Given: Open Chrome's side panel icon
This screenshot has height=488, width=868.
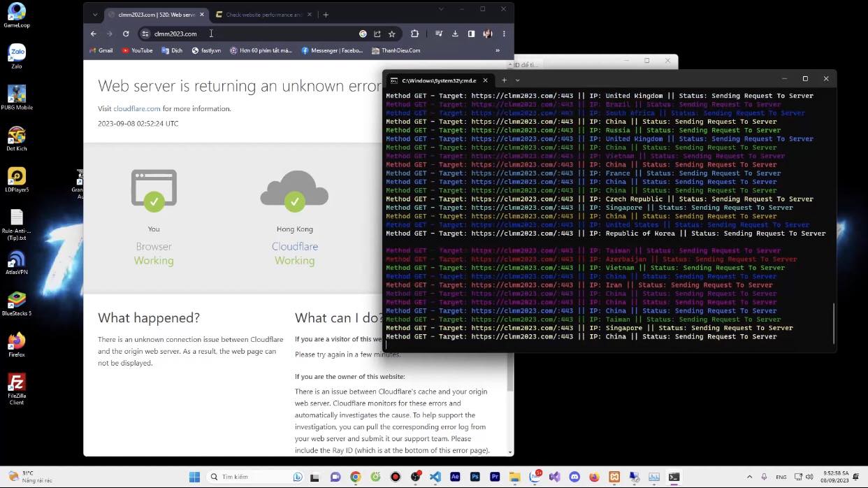Looking at the screenshot, I should 472,34.
